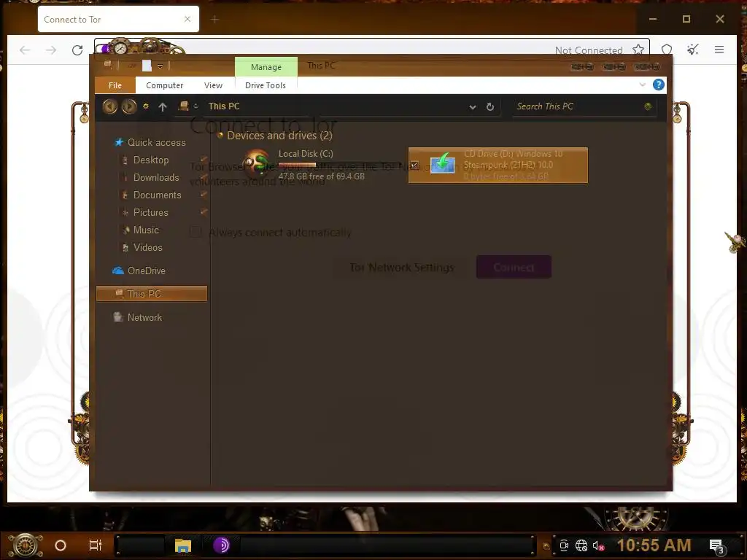
Task: Click Meet Now camera icon in tray
Action: [564, 545]
